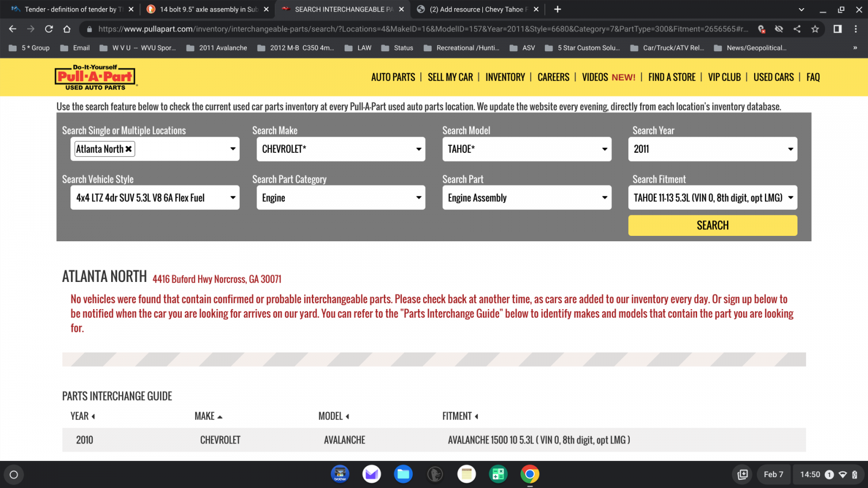Click the Pull-A-Part logo

(95, 77)
